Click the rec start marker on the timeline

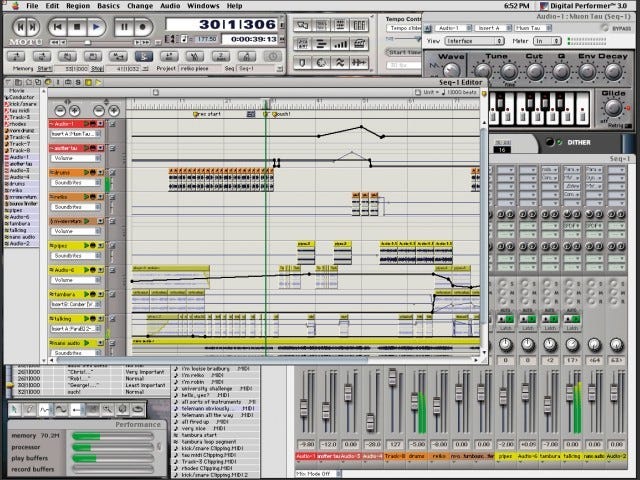207,114
